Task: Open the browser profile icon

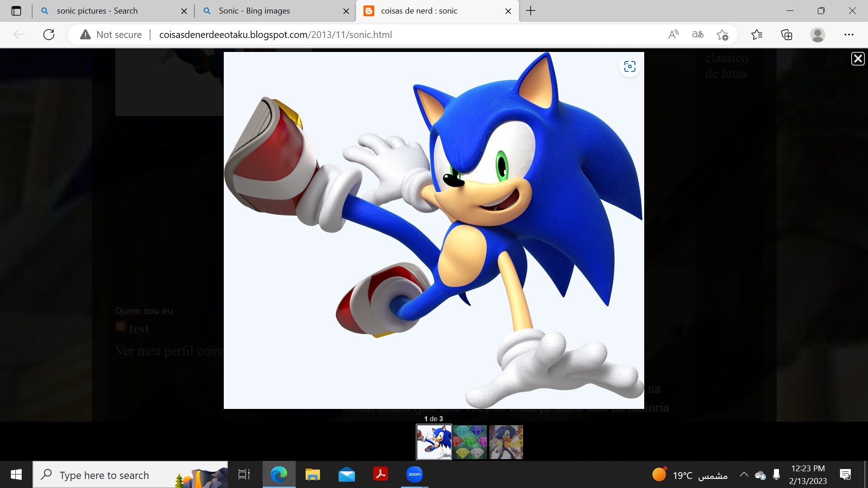Action: (817, 34)
